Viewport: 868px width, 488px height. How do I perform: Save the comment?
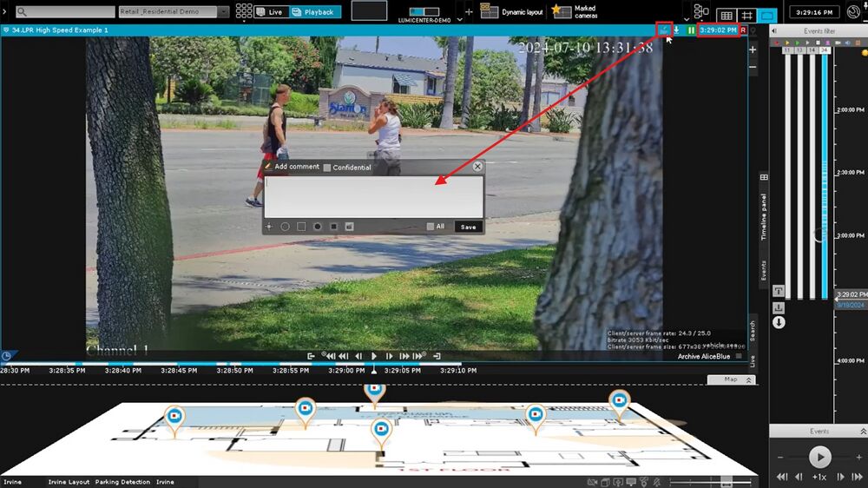[x=468, y=227]
